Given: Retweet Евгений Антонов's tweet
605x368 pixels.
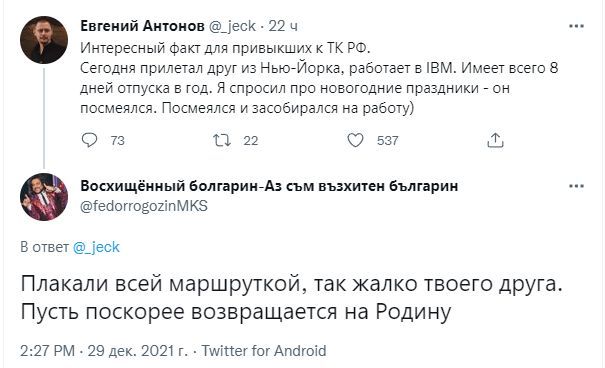Looking at the screenshot, I should (222, 140).
